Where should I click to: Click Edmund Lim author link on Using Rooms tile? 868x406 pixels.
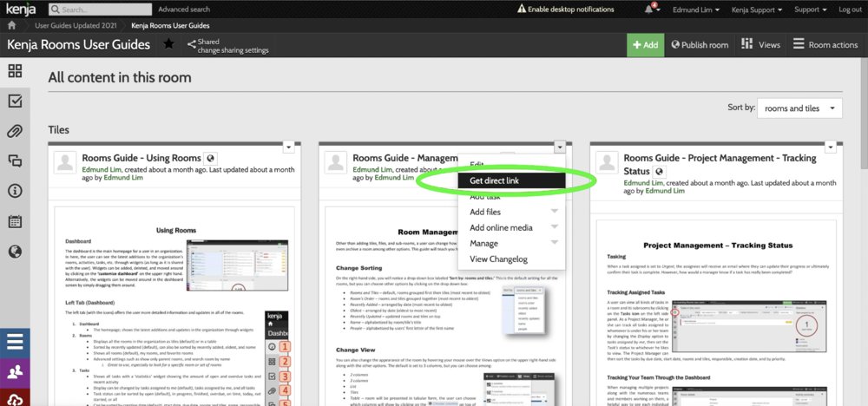(x=102, y=169)
